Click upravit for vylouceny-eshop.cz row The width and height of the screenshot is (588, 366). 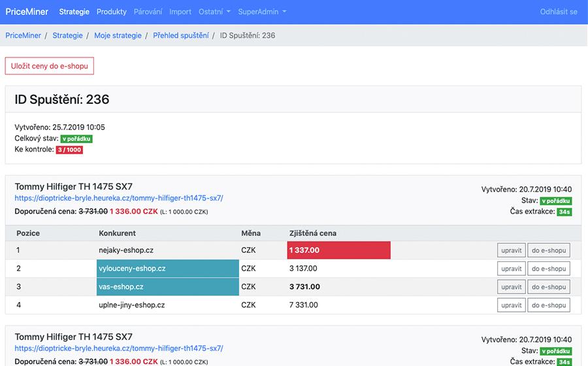tap(512, 269)
